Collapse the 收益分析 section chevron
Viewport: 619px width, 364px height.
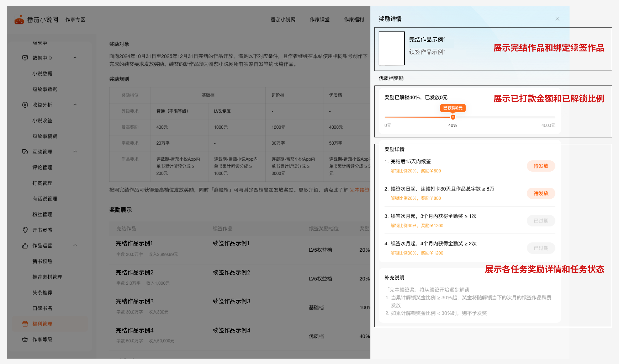click(x=75, y=105)
